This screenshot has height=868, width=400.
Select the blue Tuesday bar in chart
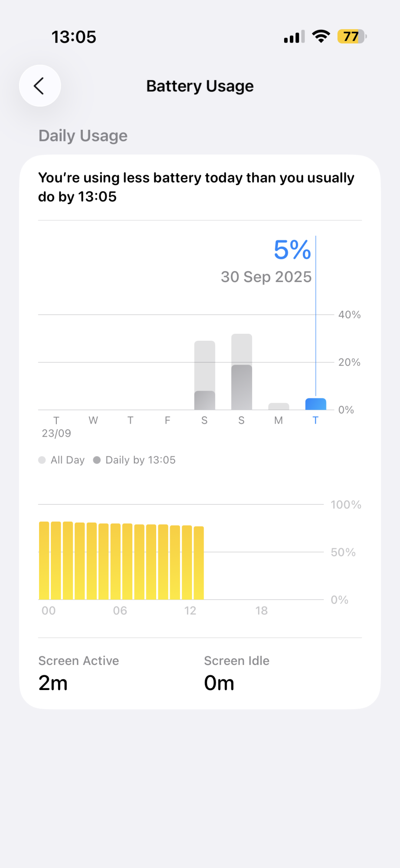(315, 404)
